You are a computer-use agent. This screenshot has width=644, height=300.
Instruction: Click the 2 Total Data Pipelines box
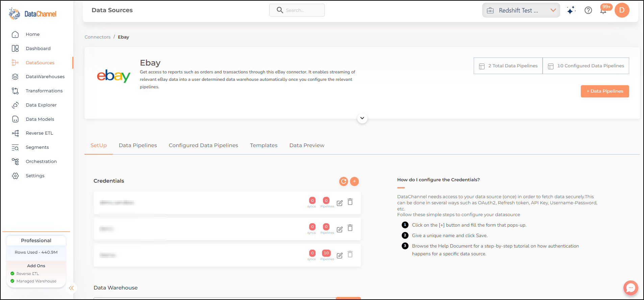coord(508,66)
